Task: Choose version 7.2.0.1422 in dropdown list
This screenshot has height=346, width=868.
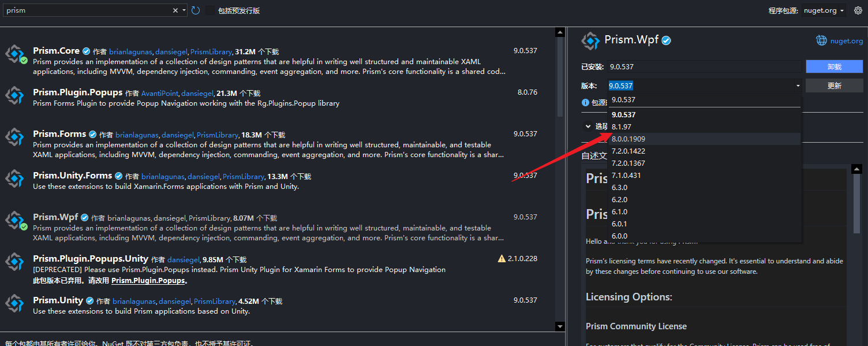Action: pos(628,151)
